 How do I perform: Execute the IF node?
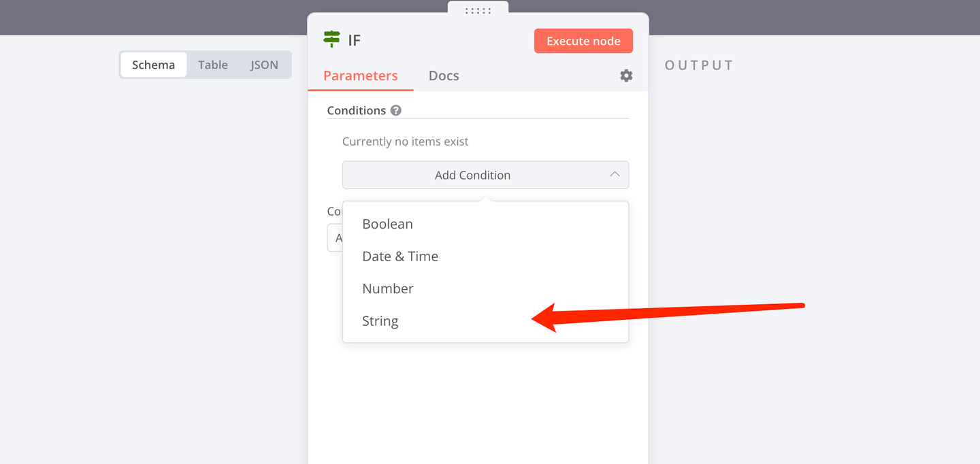pos(583,41)
